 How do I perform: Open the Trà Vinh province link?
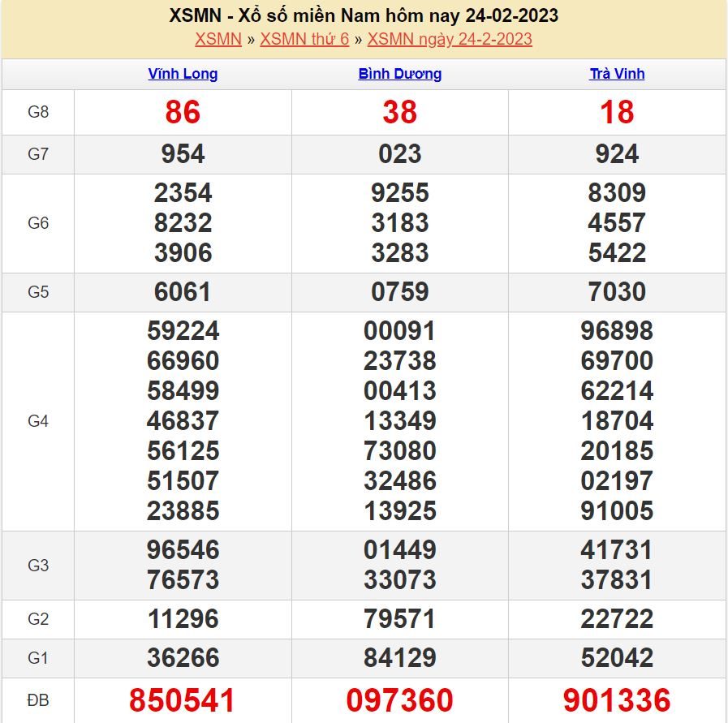617,74
